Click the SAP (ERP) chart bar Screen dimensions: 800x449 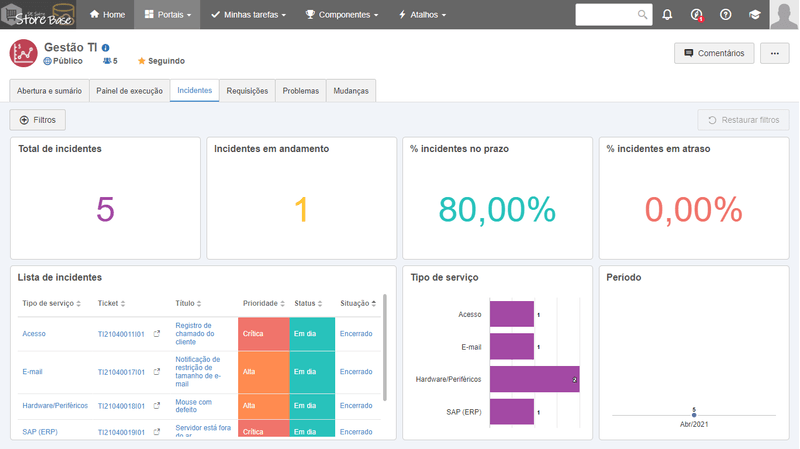click(x=512, y=412)
